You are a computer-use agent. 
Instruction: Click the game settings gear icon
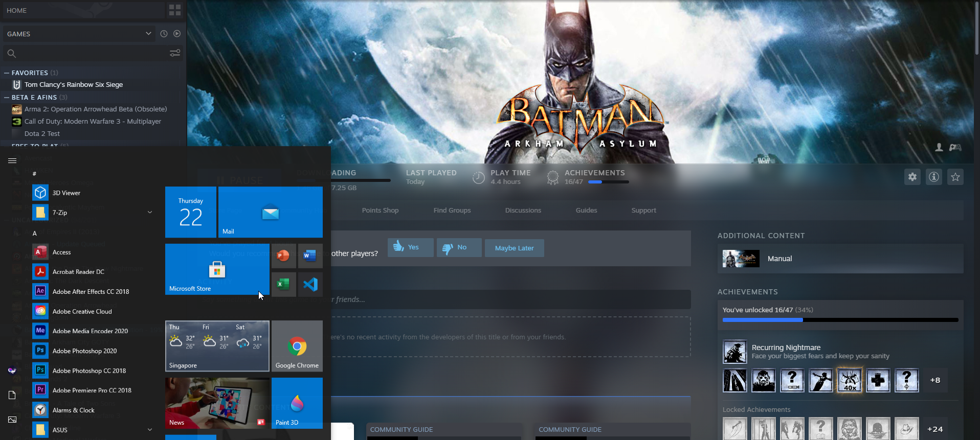click(912, 177)
